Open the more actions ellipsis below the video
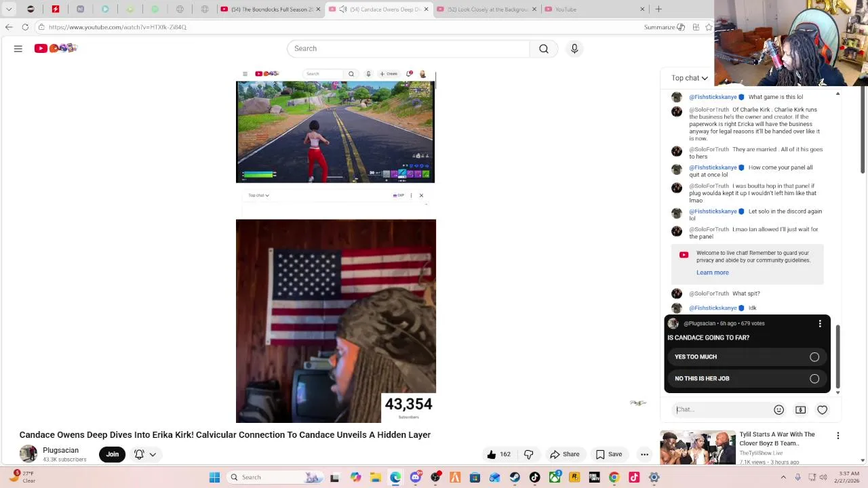The image size is (868, 488). coord(645,454)
